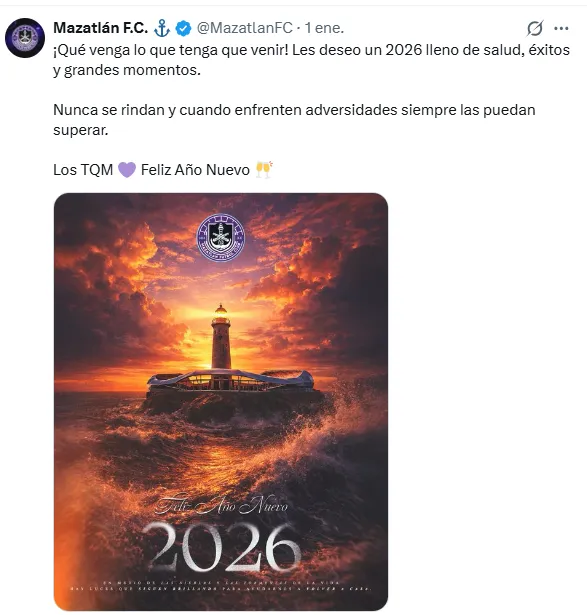Open the lighthouse sunset image

click(x=221, y=402)
